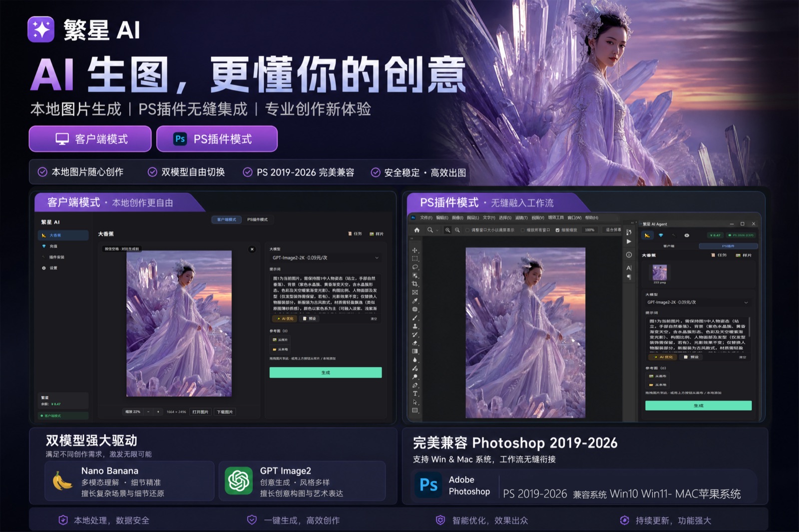The image size is (799, 532).
Task: Click the 222.png thumbnail in Agent panel
Action: [660, 272]
